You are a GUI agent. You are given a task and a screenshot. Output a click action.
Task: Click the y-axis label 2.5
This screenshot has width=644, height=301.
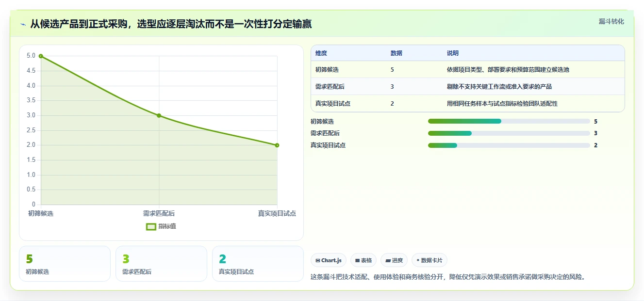[x=31, y=130]
